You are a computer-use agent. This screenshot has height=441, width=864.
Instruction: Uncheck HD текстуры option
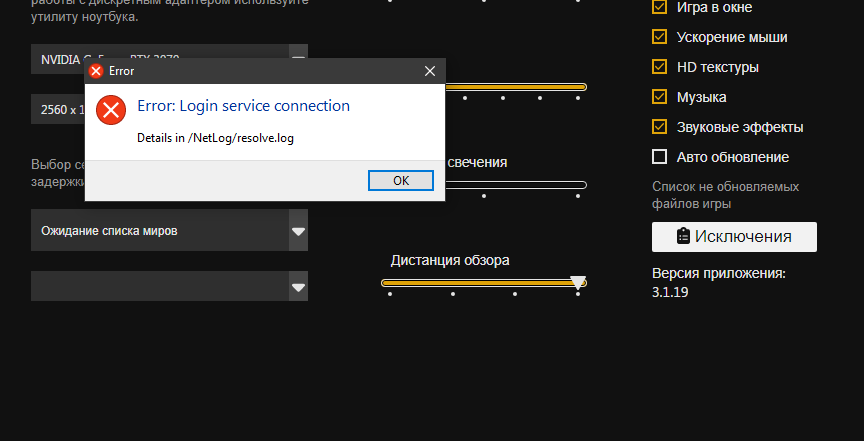(659, 67)
